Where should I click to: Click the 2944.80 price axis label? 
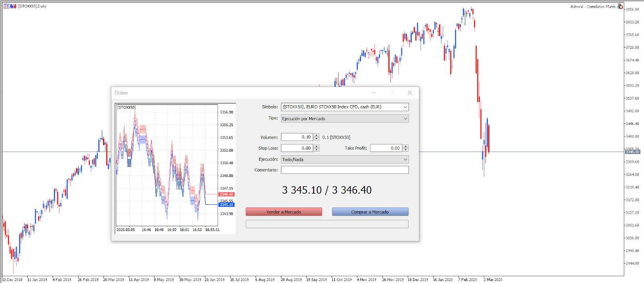632,263
